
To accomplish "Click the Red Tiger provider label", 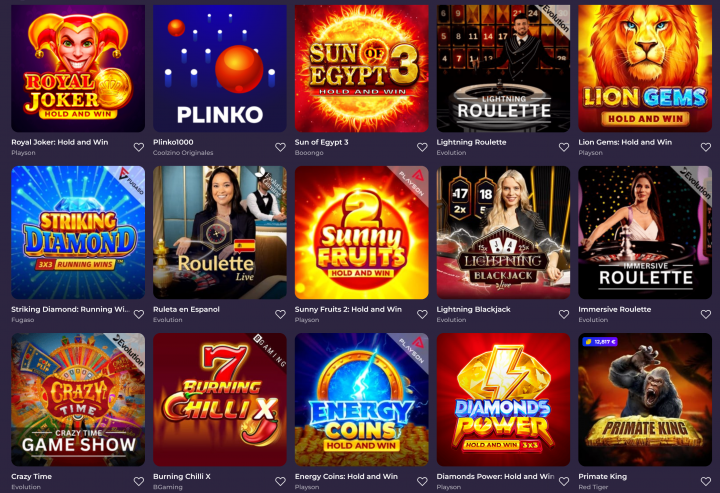I will [593, 487].
